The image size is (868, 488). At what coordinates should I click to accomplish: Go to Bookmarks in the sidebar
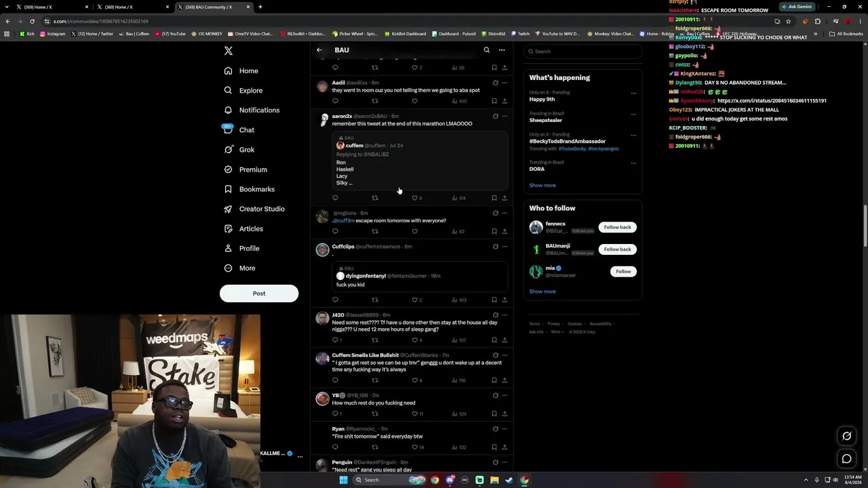[249, 189]
